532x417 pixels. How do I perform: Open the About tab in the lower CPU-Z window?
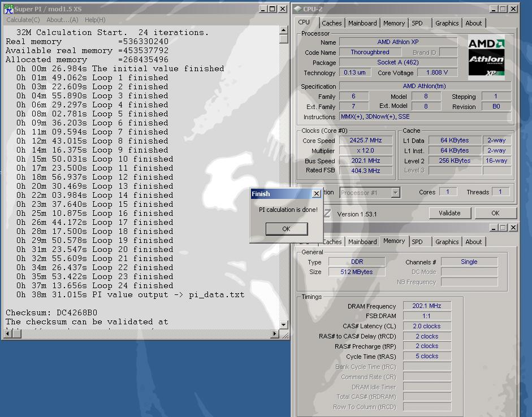pos(473,242)
